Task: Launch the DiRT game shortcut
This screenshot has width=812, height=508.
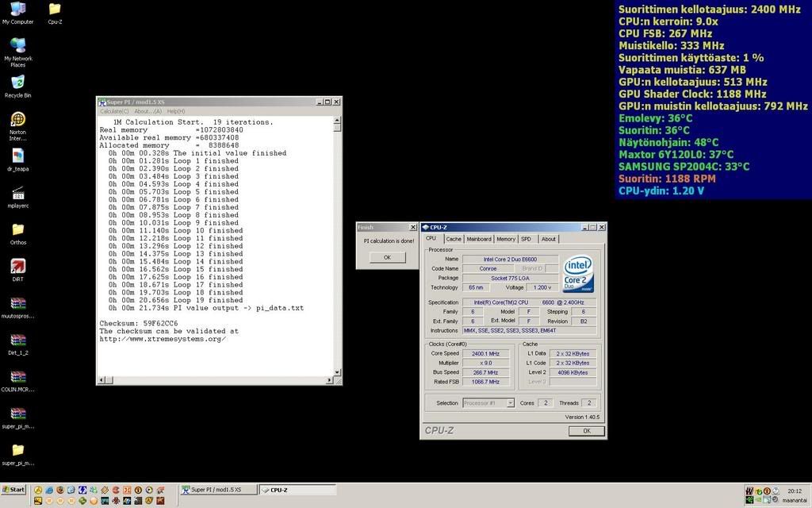Action: [17, 266]
